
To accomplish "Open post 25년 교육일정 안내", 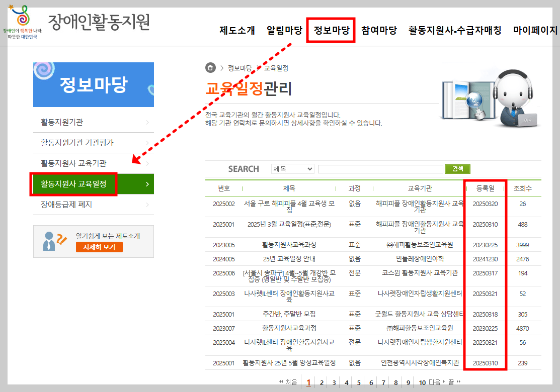I will coord(289,259).
